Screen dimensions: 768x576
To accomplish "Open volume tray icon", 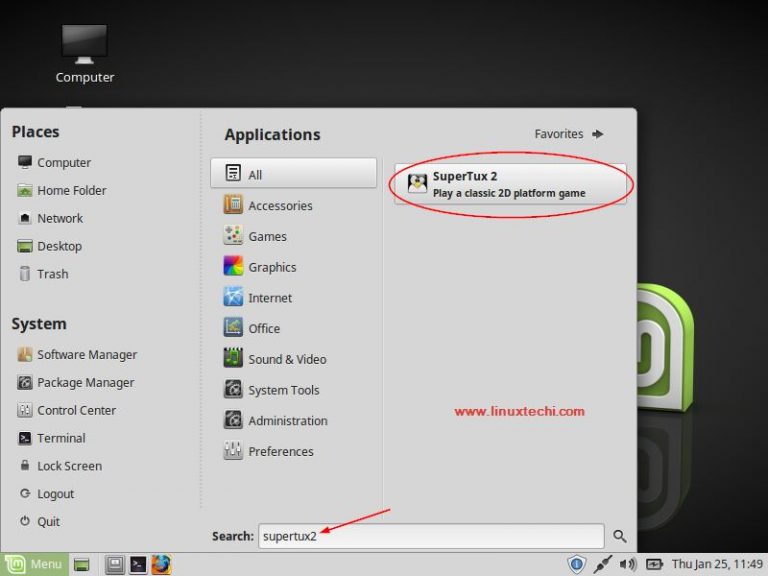I will [627, 564].
